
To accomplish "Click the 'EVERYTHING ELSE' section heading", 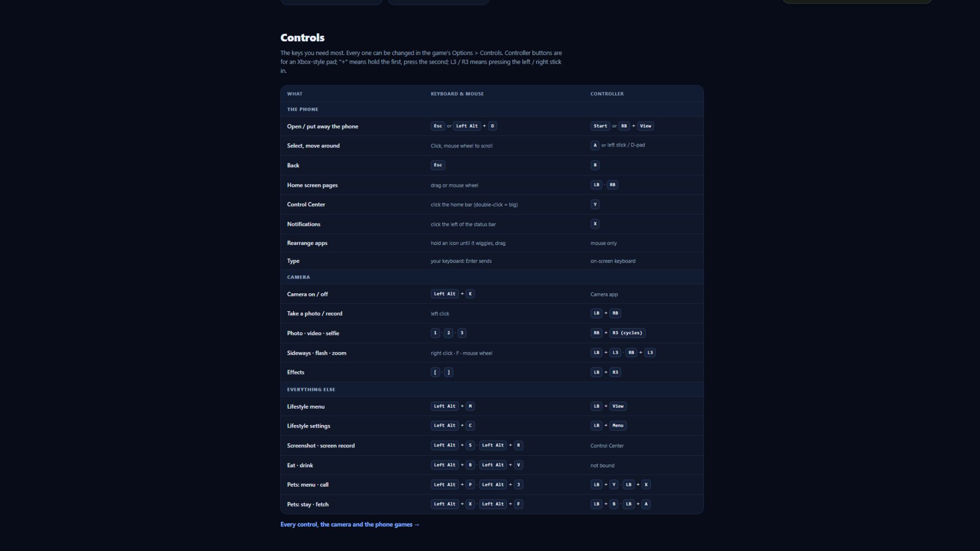I will (x=311, y=389).
